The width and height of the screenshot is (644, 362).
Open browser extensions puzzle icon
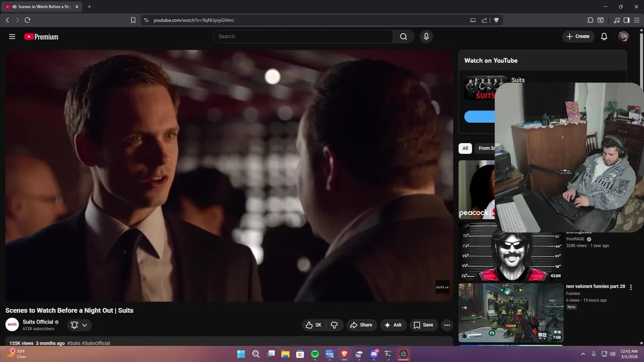(x=590, y=20)
